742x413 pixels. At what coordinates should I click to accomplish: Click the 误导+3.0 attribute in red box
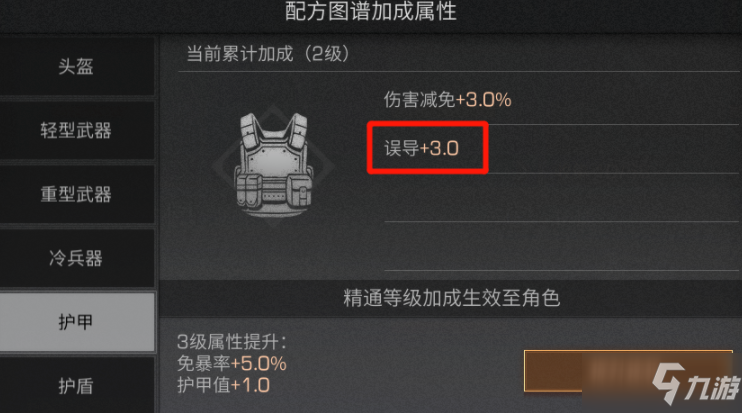(x=421, y=149)
